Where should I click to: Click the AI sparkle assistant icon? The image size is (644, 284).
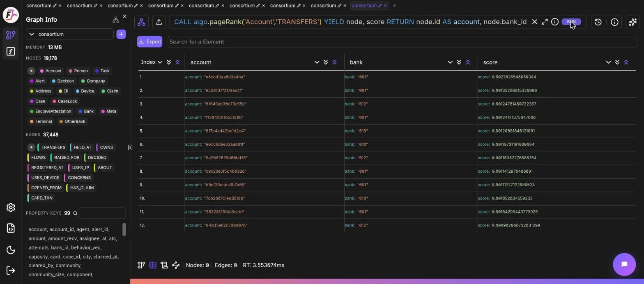coord(633,22)
